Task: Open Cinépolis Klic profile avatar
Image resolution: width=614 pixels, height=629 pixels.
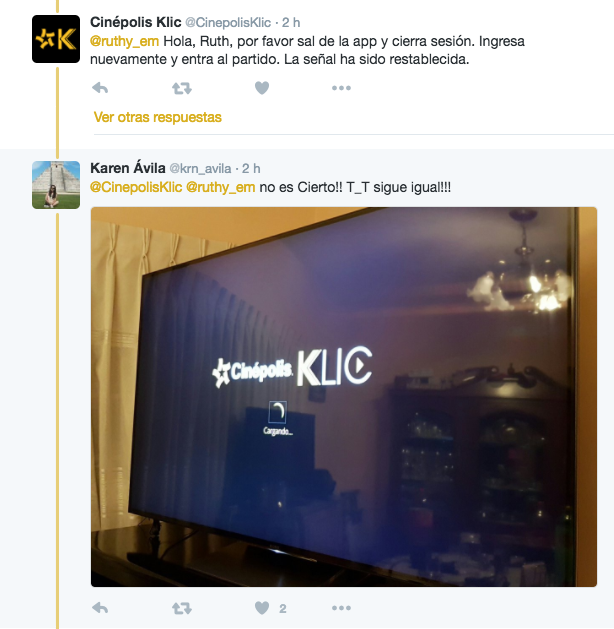Action: [x=56, y=39]
